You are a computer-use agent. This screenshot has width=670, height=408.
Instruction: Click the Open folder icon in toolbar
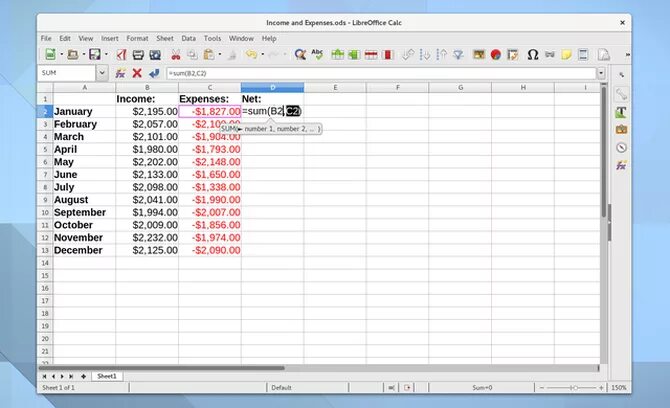pyautogui.click(x=73, y=54)
